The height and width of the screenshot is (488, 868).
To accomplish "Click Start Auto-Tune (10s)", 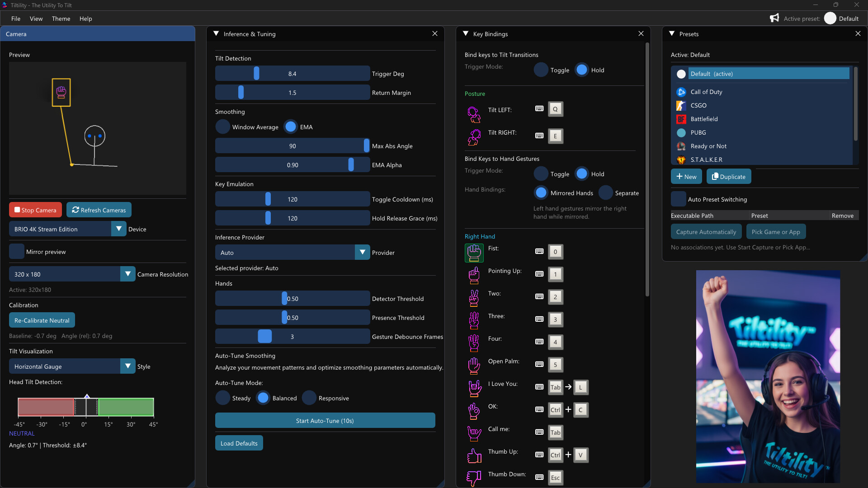I will [x=325, y=420].
